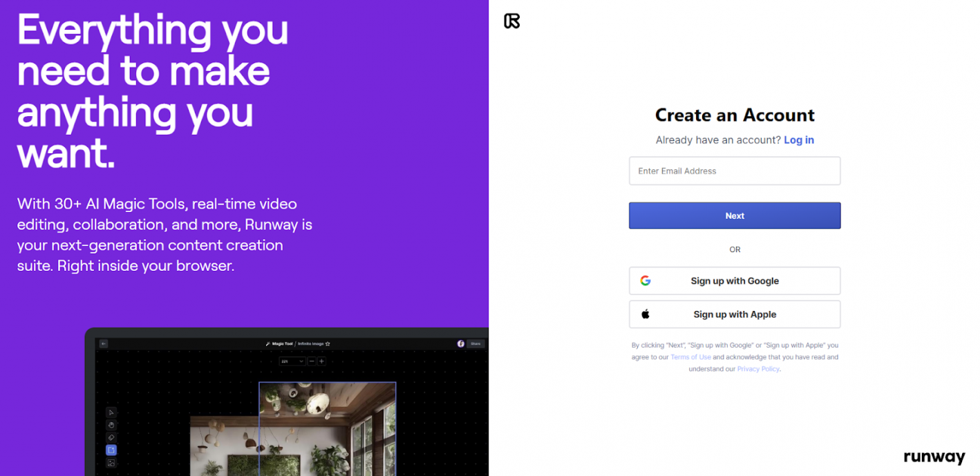
Task: Click the Share button in mockup
Action: point(475,343)
